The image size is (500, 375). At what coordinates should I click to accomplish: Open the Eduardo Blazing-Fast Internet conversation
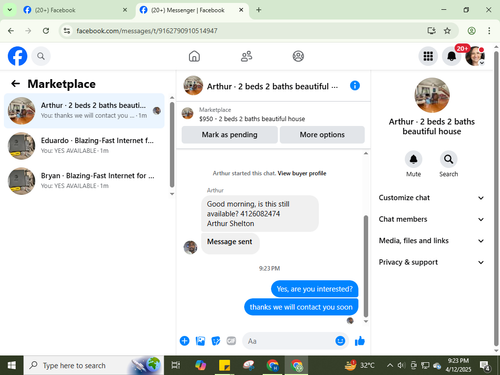(x=84, y=146)
